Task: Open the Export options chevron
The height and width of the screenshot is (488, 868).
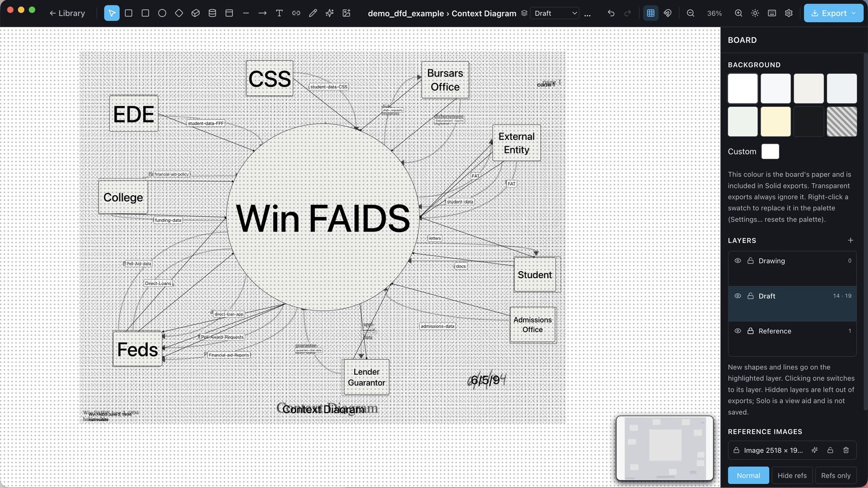Action: coord(854,13)
